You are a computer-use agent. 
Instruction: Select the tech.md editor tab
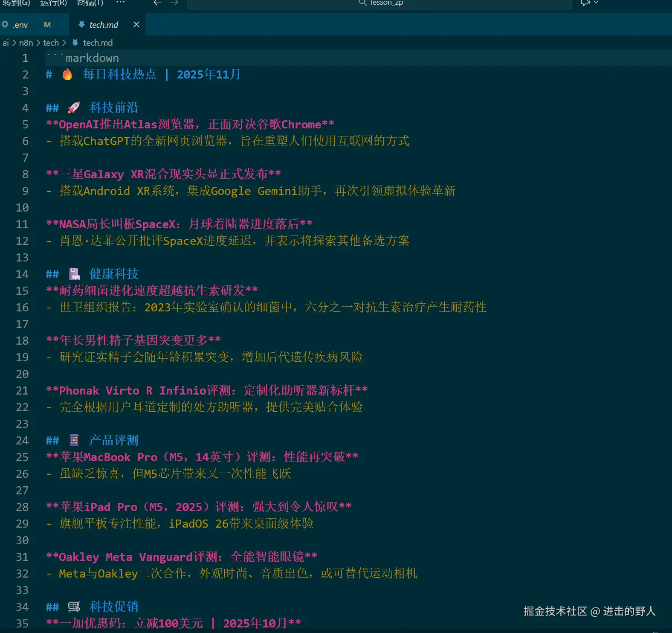(107, 25)
